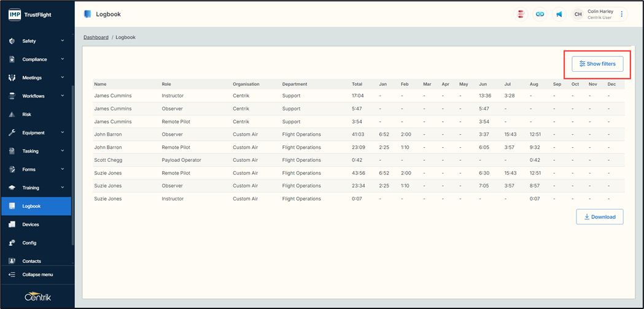
Task: Click the Collapse menu arrow icon
Action: (x=12, y=275)
